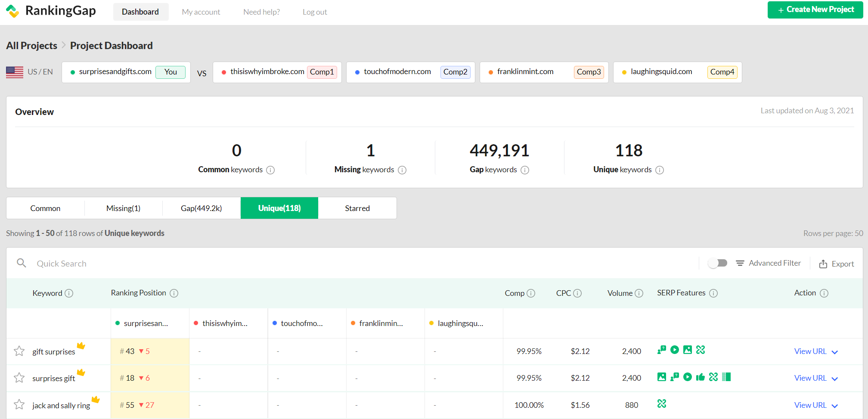Image resolution: width=868 pixels, height=419 pixels.
Task: Expand View URL dropdown for 'surprises gift'
Action: point(835,379)
